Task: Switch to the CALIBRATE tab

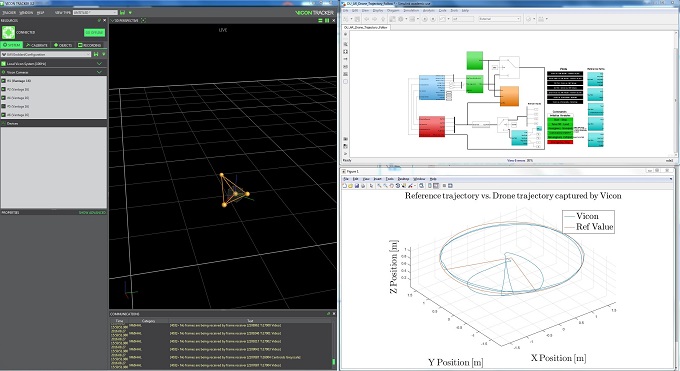Action: coord(37,45)
